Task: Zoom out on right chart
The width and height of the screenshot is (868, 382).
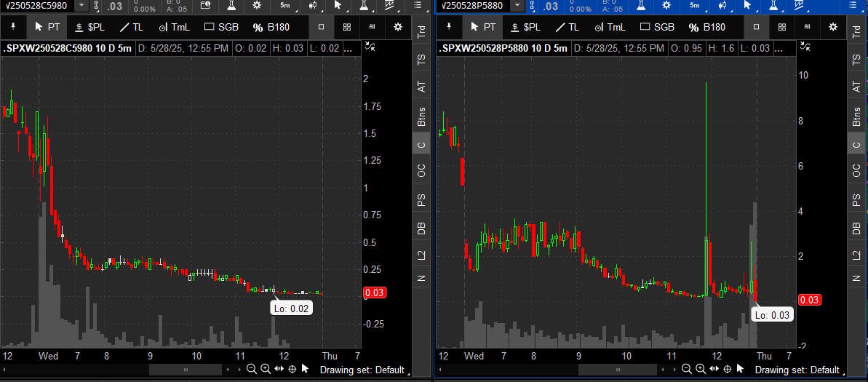Action: point(687,370)
